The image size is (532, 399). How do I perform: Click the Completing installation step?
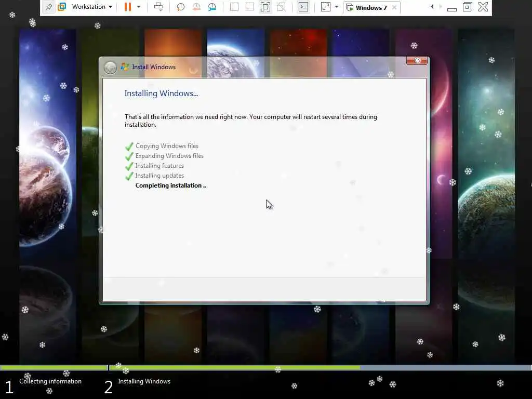pos(170,185)
